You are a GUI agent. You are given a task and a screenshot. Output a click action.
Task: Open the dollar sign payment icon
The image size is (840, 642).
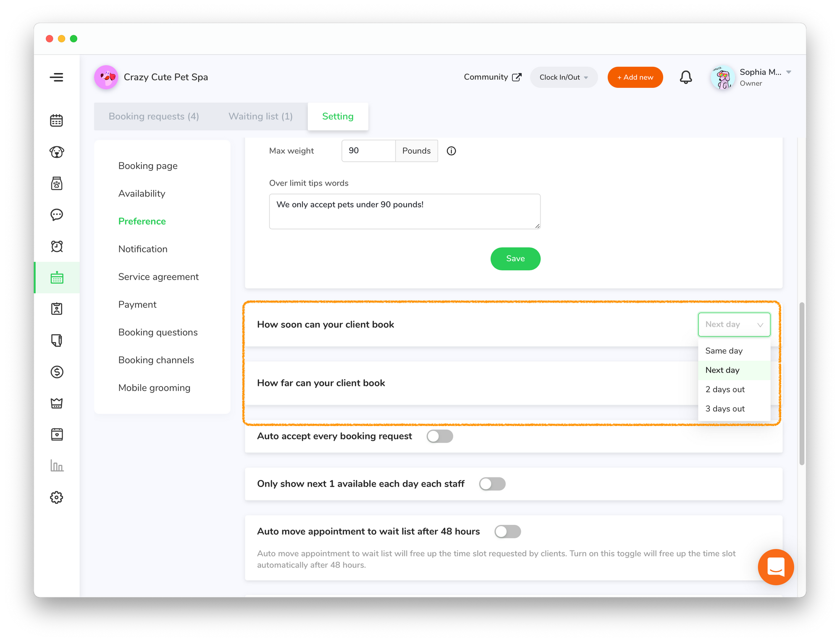point(56,372)
